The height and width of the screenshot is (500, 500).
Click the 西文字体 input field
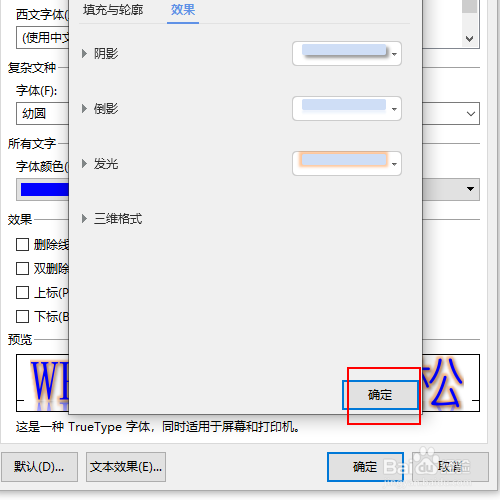pos(42,38)
